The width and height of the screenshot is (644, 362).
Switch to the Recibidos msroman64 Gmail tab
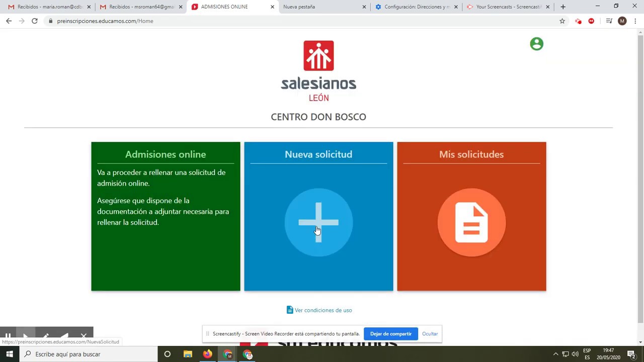[x=140, y=7]
